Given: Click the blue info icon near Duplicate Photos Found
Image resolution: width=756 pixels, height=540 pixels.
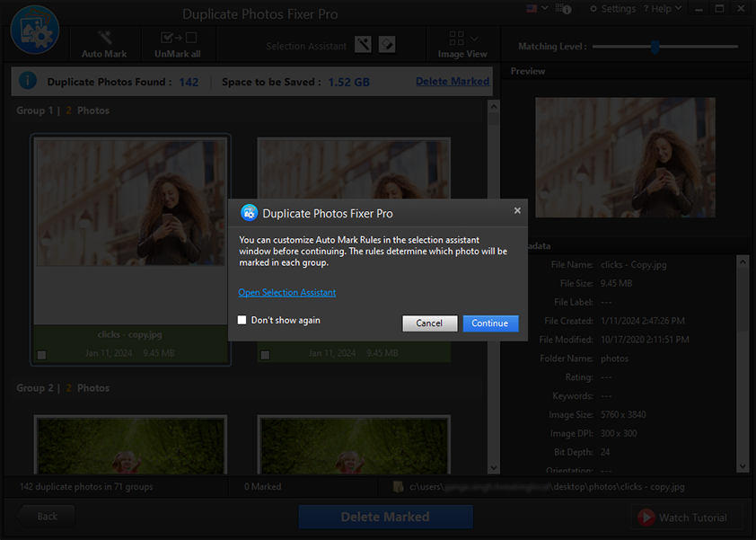Looking at the screenshot, I should click(x=28, y=80).
